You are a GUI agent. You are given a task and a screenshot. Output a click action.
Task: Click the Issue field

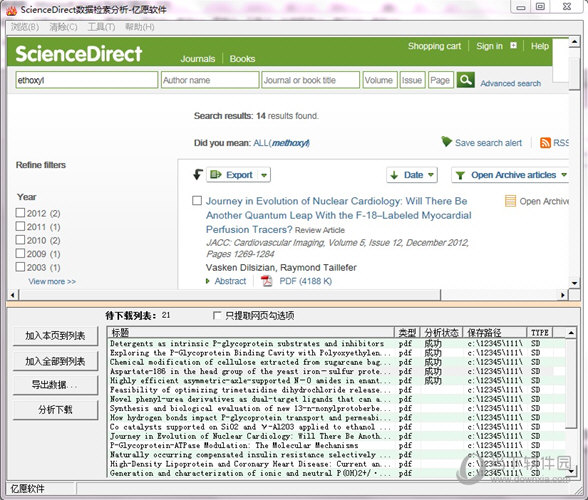[x=412, y=80]
